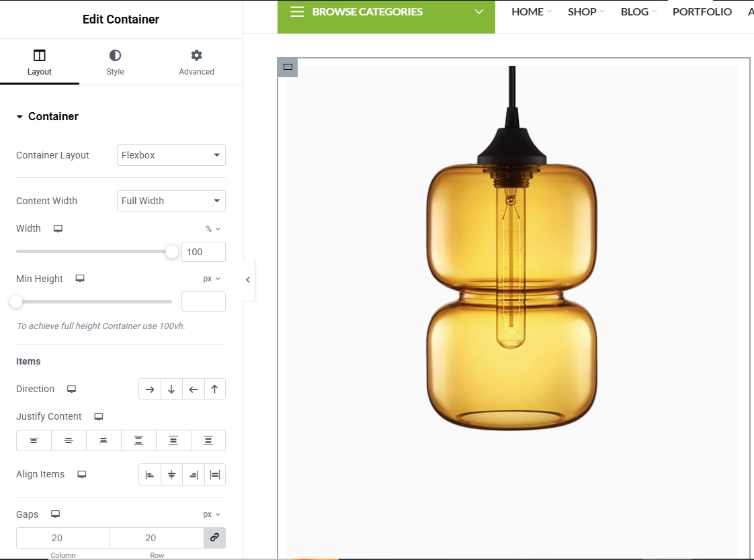Click the Column gap field

63,538
